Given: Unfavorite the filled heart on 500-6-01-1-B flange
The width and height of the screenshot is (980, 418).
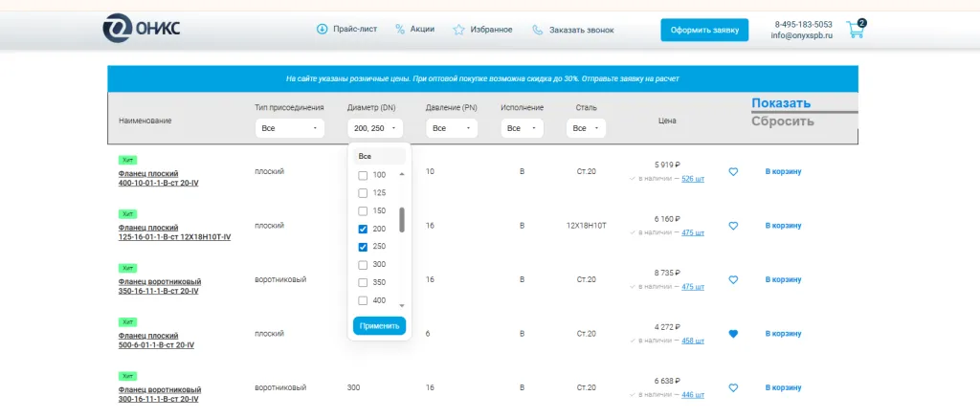Looking at the screenshot, I should (733, 334).
